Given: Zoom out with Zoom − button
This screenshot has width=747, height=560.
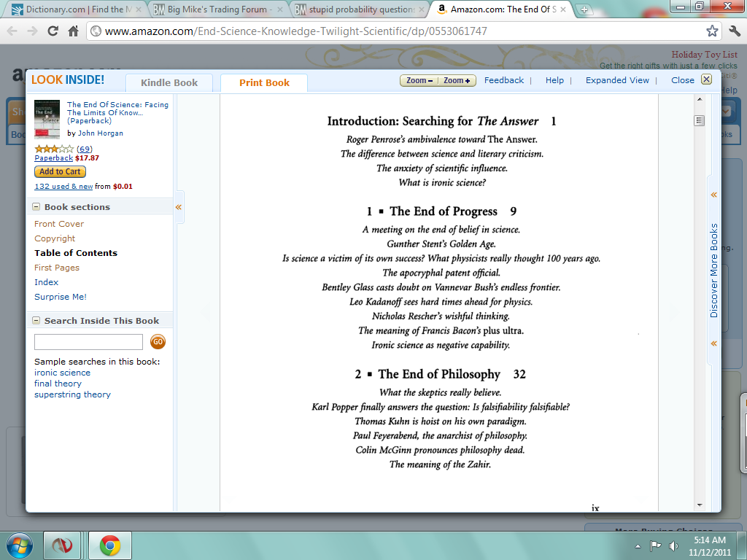Looking at the screenshot, I should [x=419, y=80].
